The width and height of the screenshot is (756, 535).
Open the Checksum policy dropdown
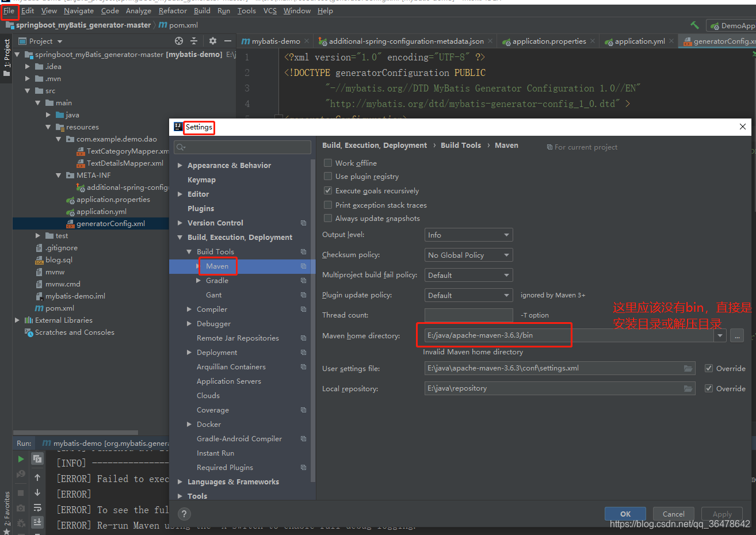468,255
